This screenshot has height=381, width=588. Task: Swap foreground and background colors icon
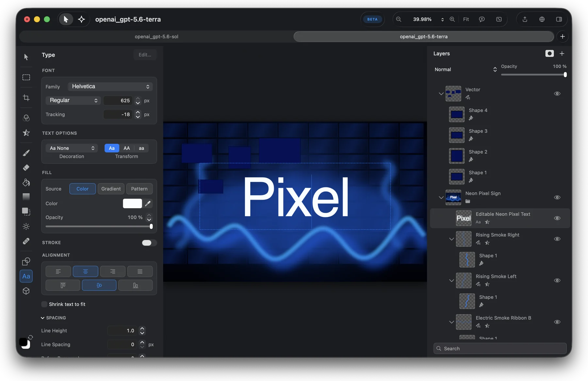click(x=30, y=337)
